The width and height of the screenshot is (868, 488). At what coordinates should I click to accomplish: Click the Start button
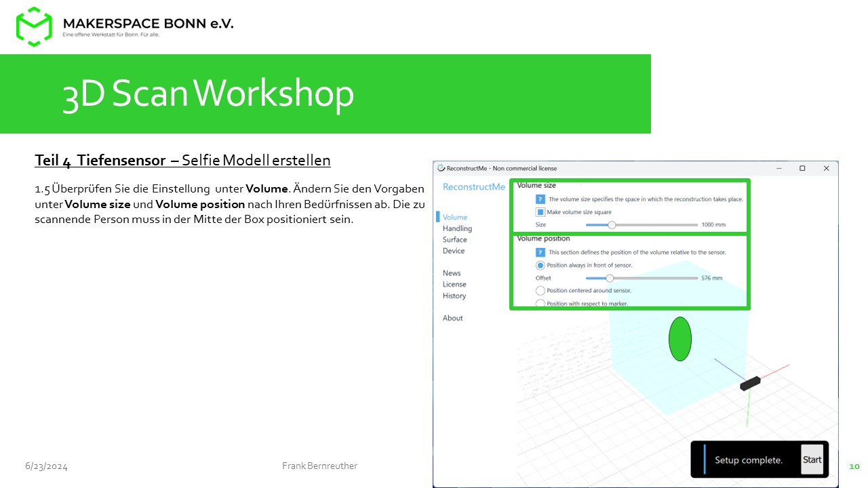tap(812, 460)
